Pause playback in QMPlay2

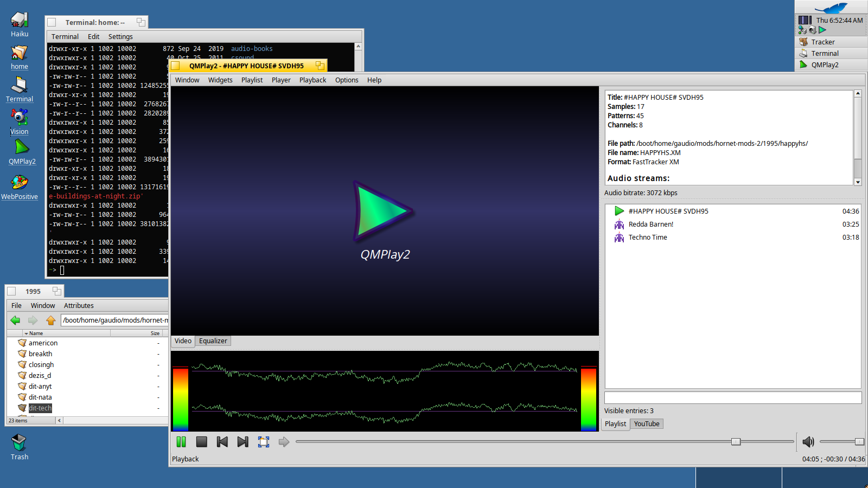181,442
